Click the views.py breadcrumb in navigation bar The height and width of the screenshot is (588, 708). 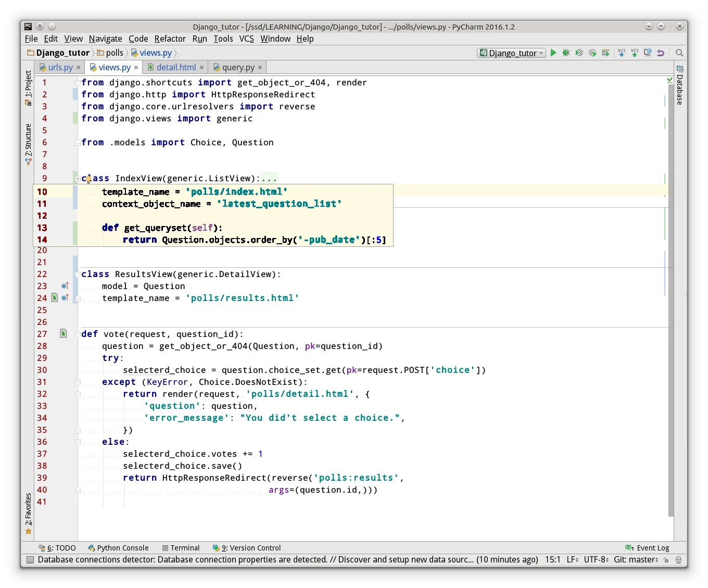click(151, 53)
